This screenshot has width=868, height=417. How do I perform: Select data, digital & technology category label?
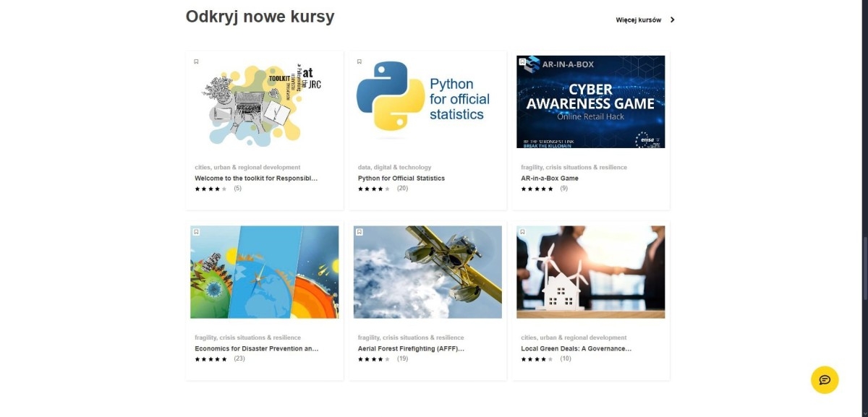click(394, 167)
